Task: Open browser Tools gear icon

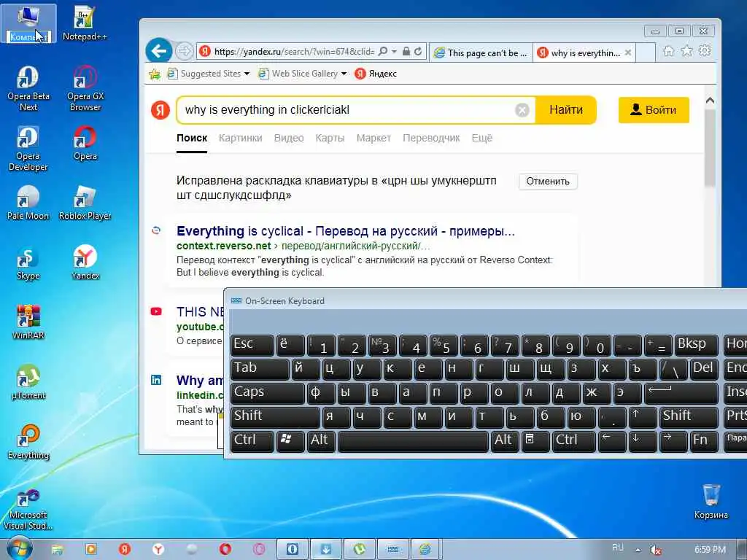Action: coord(705,51)
